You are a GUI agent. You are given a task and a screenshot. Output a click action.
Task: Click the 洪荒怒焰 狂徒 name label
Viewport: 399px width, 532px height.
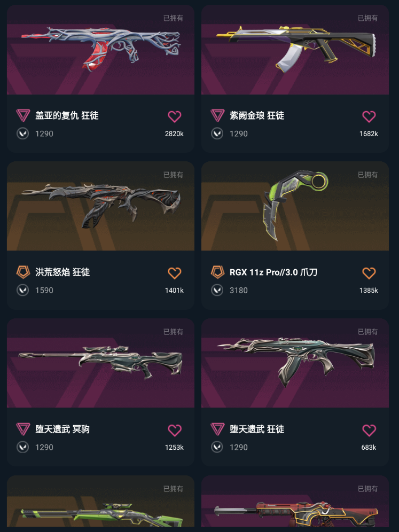click(62, 272)
